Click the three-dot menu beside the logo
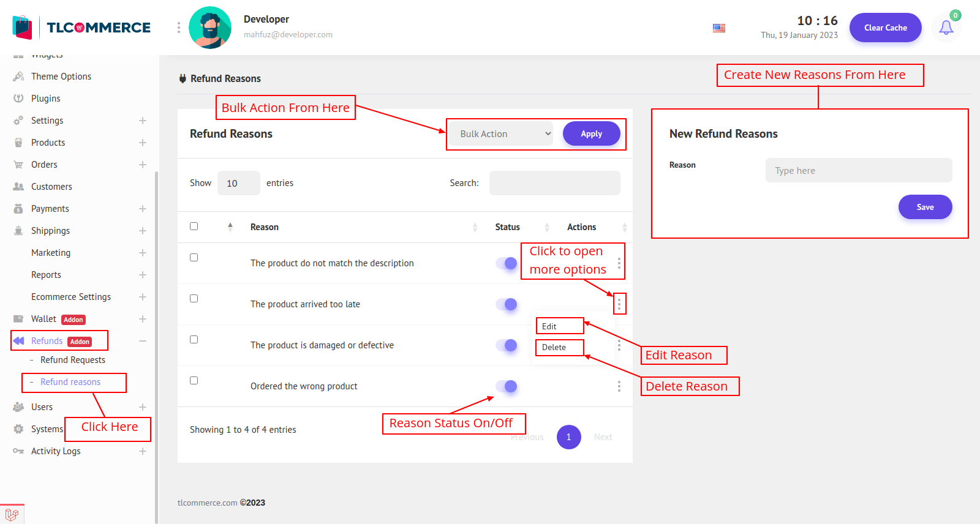Viewport: 980px width, 524px height. pyautogui.click(x=179, y=28)
